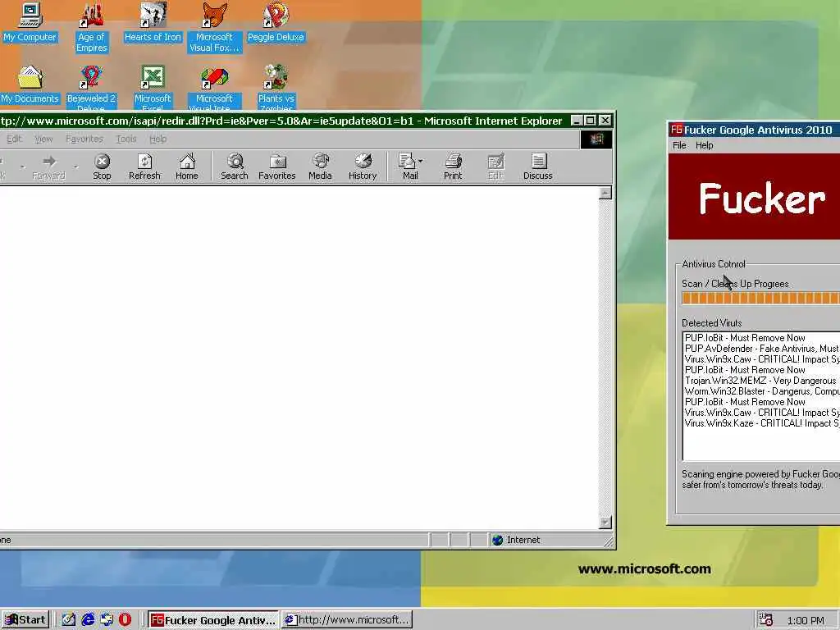Open the Search pane in Internet Explorer
This screenshot has width=840, height=630.
[x=234, y=167]
